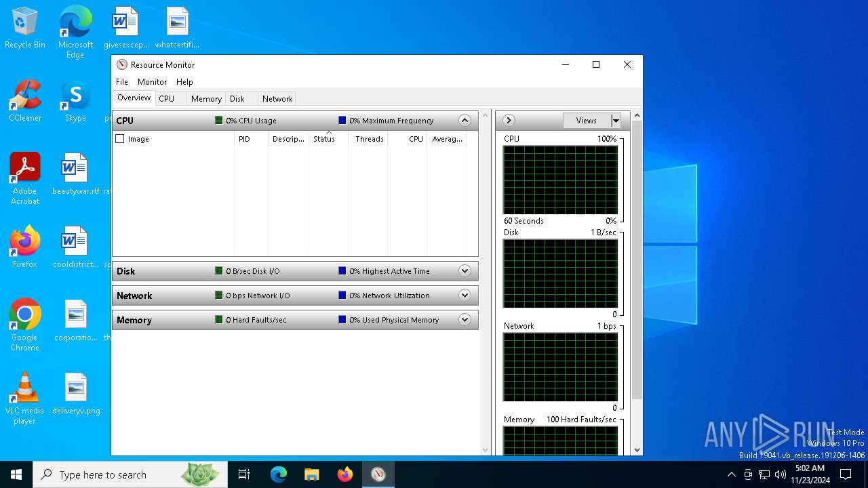868x488 pixels.
Task: Open the File menu
Action: pyautogui.click(x=122, y=82)
